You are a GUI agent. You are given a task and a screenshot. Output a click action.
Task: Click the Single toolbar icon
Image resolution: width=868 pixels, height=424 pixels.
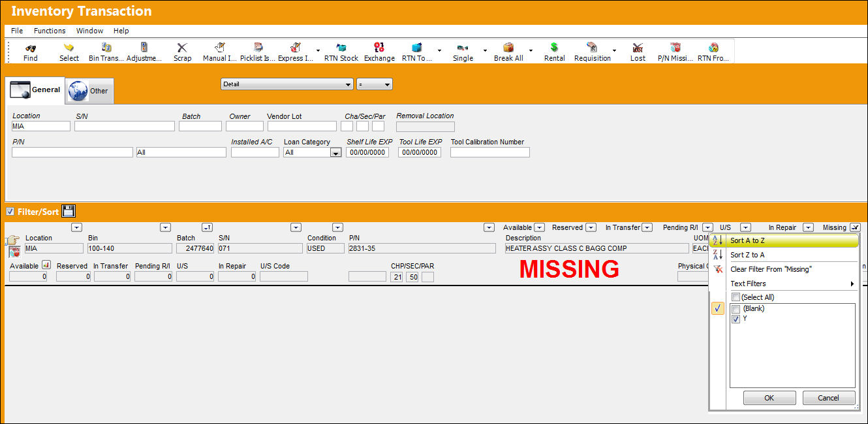(x=463, y=48)
